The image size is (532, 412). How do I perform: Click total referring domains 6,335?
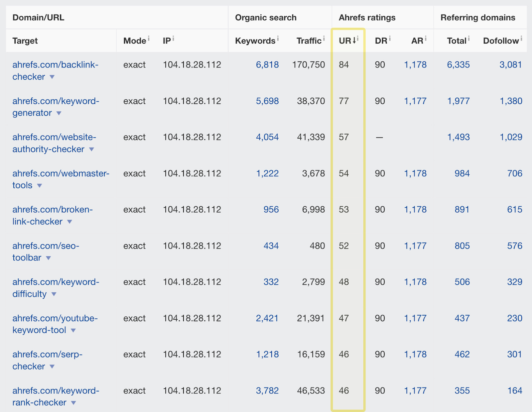tap(459, 65)
